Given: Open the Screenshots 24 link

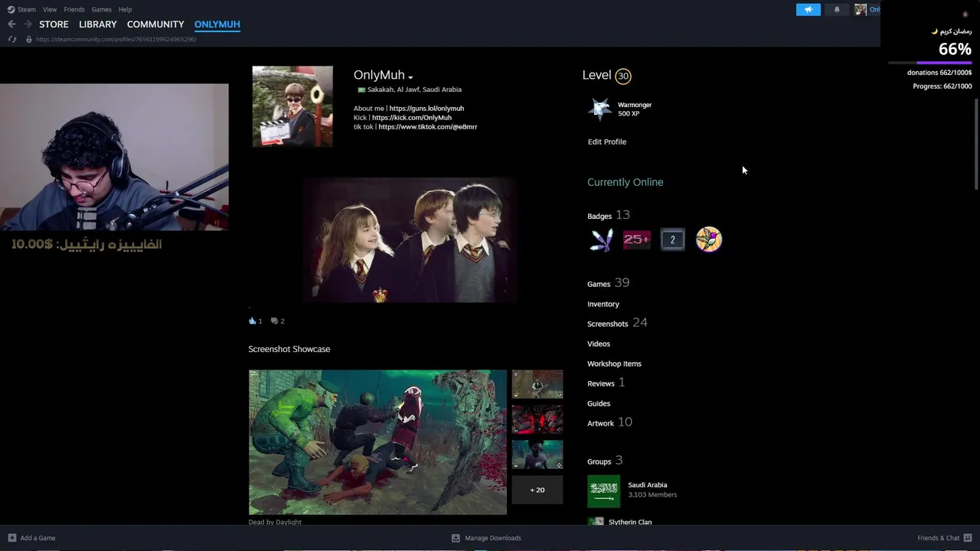Looking at the screenshot, I should tap(617, 323).
